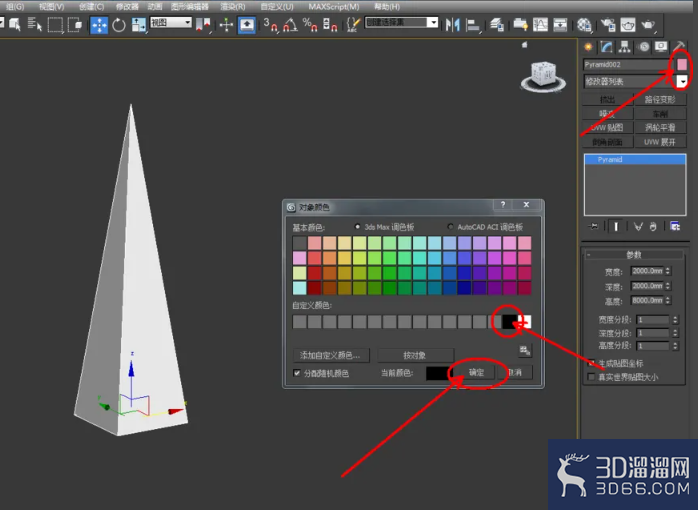
Task: Select the black custom color swatch
Action: click(510, 322)
